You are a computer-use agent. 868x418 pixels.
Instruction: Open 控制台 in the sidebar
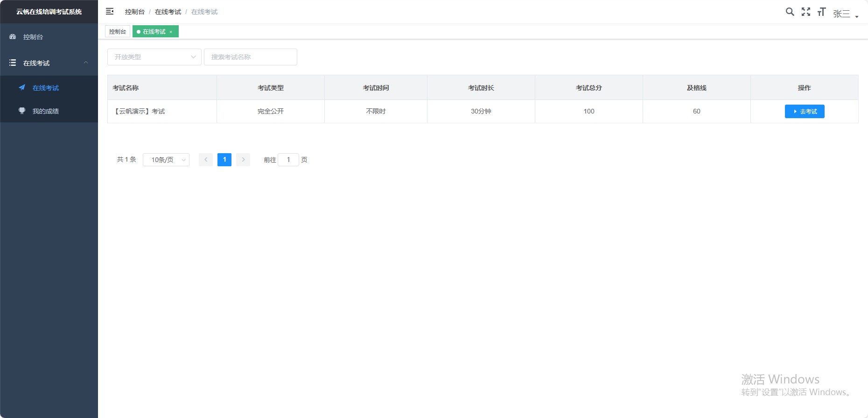pos(49,37)
